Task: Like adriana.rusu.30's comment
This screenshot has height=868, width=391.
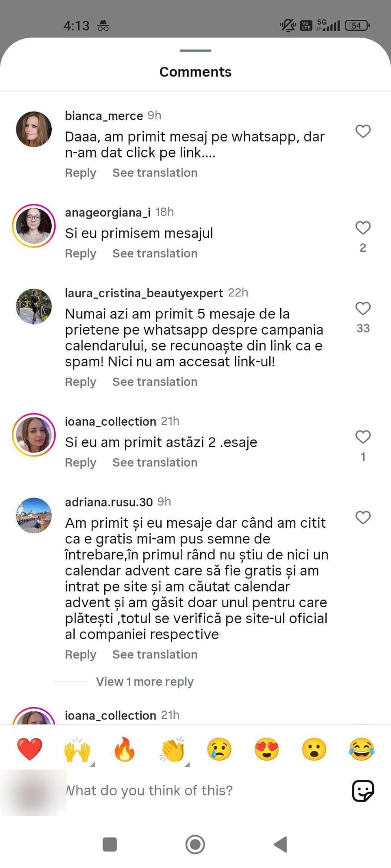Action: (363, 517)
